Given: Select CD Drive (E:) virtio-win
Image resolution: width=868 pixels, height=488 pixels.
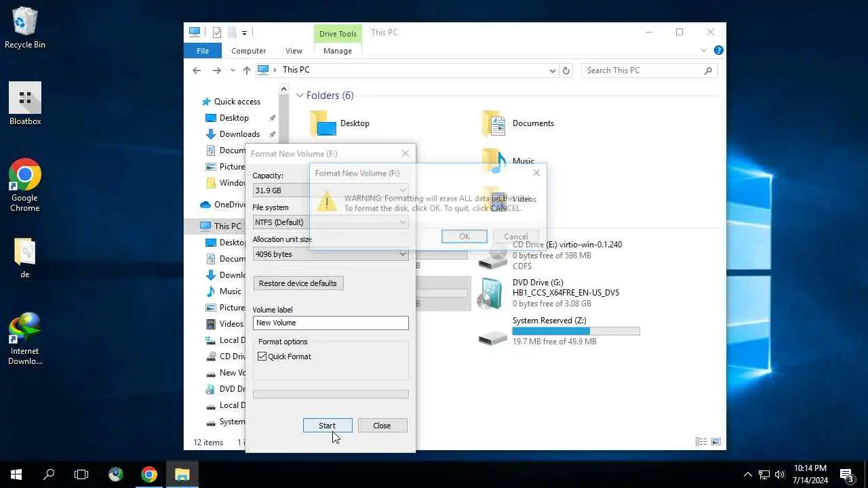Looking at the screenshot, I should (551, 255).
